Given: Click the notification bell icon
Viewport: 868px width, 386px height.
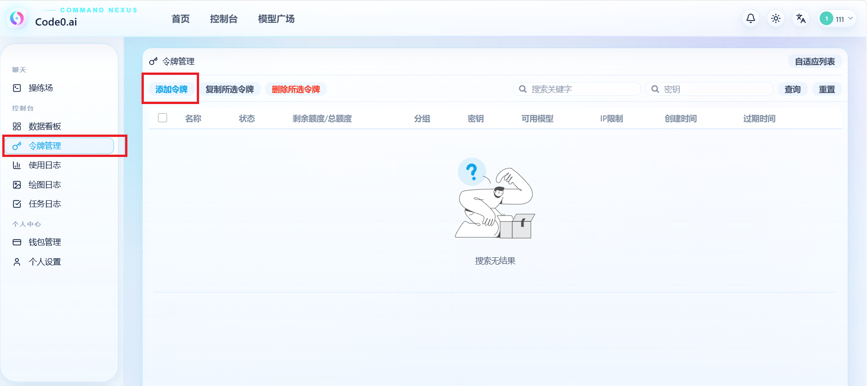Looking at the screenshot, I should pos(750,19).
